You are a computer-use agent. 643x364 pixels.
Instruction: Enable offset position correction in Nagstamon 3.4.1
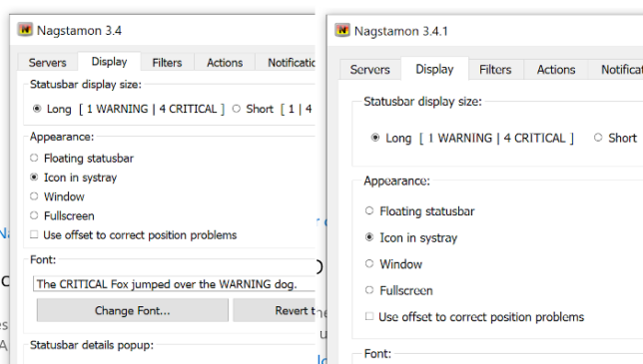(x=369, y=316)
